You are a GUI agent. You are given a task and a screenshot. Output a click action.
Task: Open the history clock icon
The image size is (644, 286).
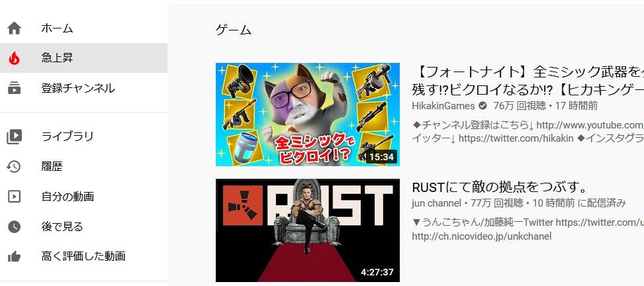click(x=14, y=166)
